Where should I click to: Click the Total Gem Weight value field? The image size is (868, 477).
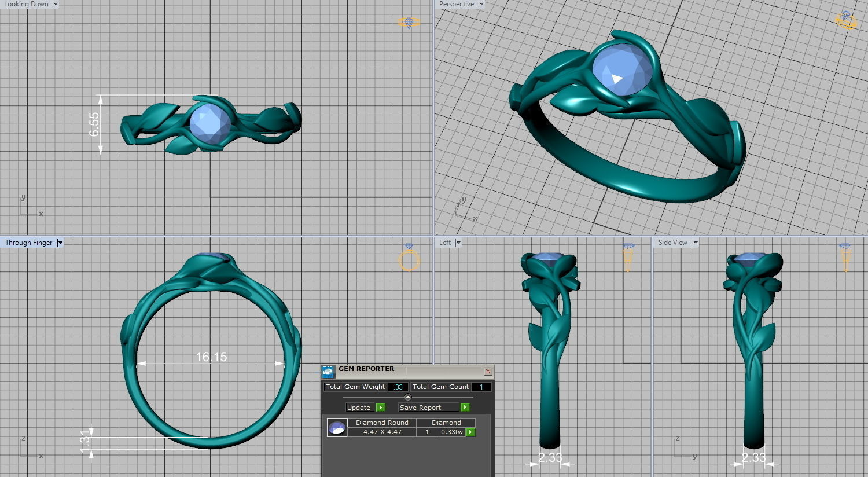click(399, 387)
